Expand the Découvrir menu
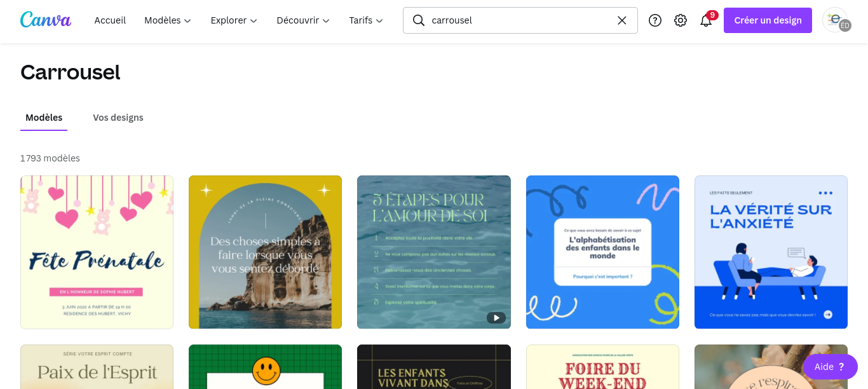Screen dimensions: 868x389 (x=303, y=20)
